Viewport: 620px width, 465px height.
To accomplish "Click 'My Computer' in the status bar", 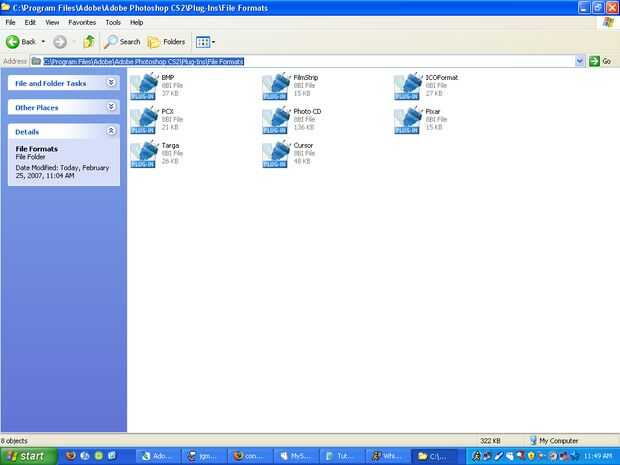I will (x=554, y=440).
